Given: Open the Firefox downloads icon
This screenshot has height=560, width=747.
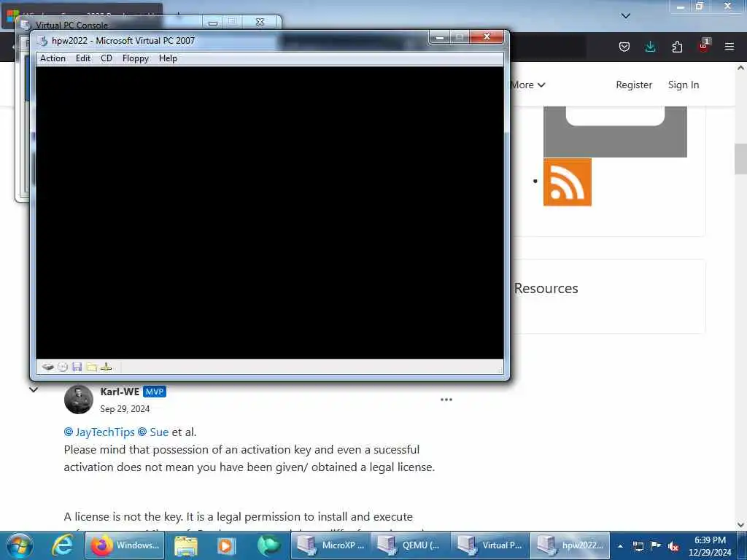Looking at the screenshot, I should point(650,47).
